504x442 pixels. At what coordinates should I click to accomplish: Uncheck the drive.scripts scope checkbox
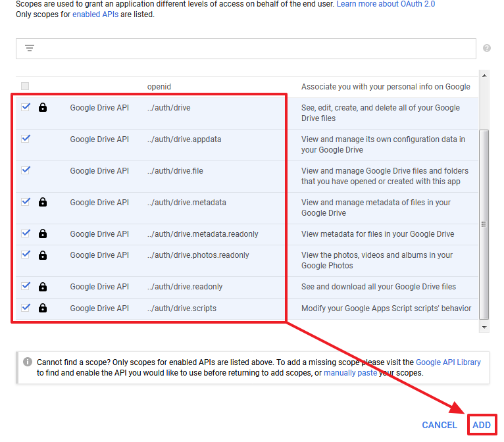pyautogui.click(x=26, y=307)
